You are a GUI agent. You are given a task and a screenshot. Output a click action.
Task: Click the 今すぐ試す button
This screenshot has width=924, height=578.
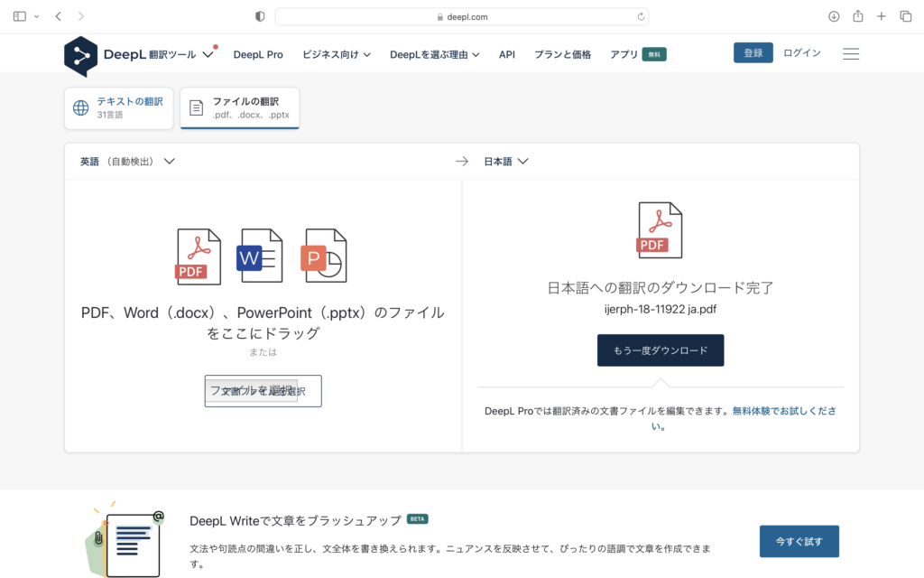tap(799, 541)
